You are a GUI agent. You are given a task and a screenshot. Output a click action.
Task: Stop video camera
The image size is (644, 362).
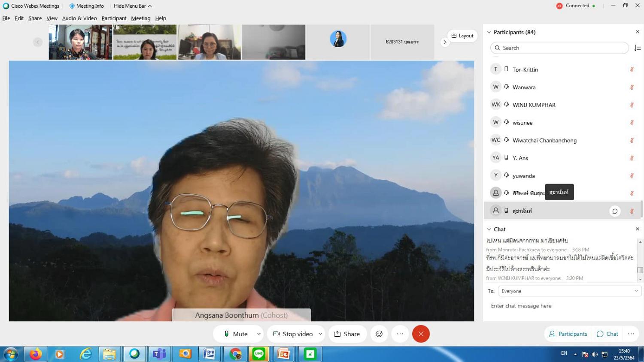tap(294, 334)
